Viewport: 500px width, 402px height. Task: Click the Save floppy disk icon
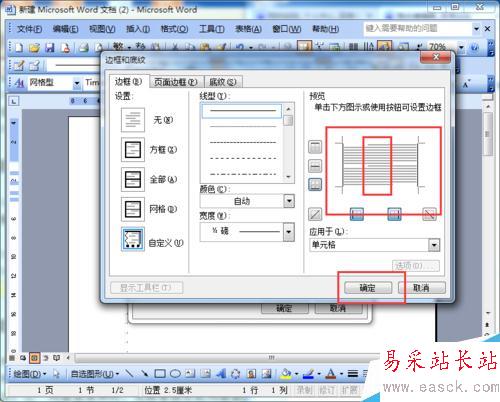(x=50, y=48)
